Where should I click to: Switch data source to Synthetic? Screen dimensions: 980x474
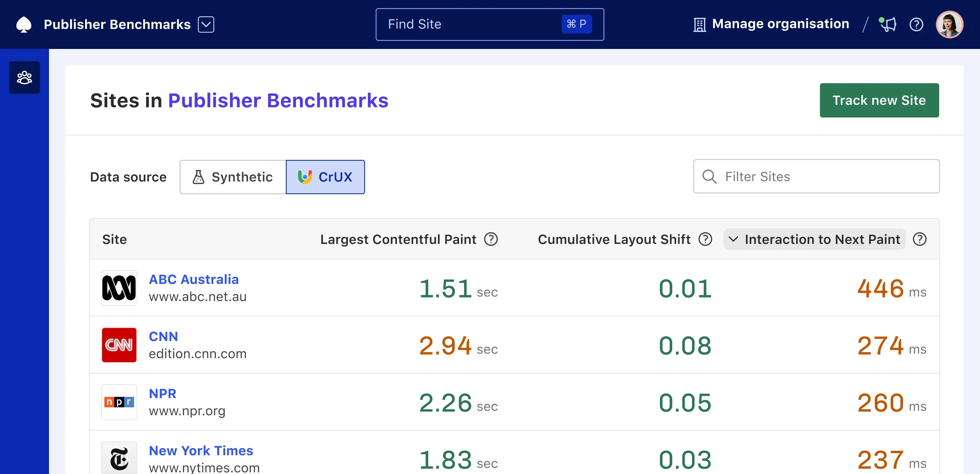pyautogui.click(x=233, y=177)
